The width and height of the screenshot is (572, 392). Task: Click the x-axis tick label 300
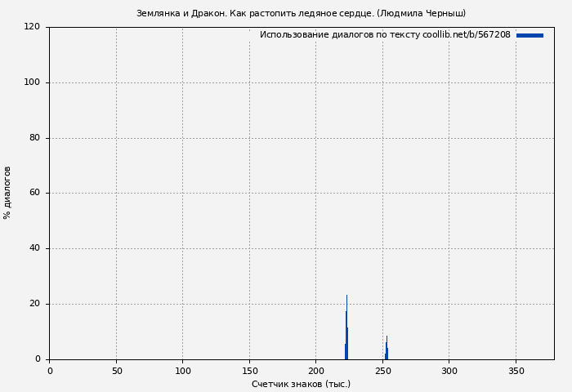click(x=449, y=371)
